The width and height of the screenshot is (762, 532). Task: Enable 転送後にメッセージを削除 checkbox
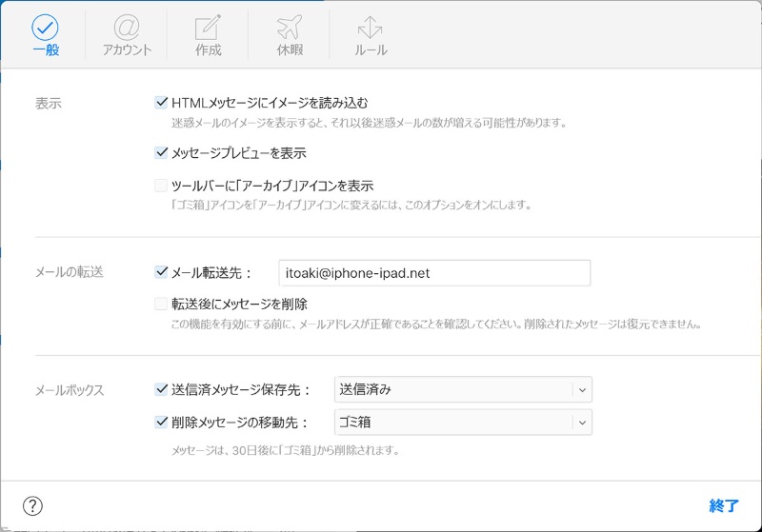161,305
